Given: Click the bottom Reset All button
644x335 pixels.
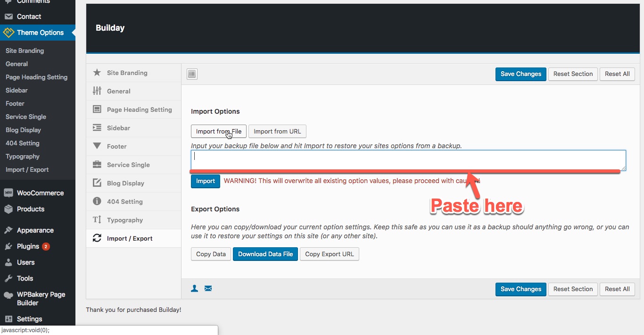Looking at the screenshot, I should 617,289.
